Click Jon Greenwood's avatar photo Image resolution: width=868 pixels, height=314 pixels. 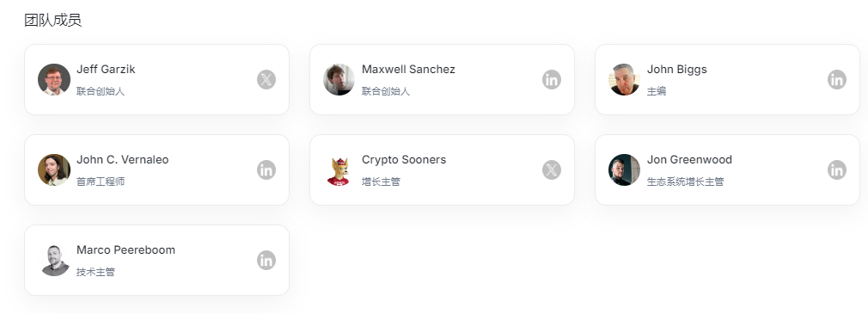624,170
